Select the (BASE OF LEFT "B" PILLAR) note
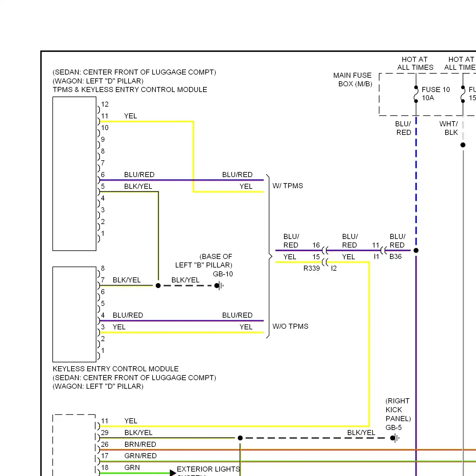 204,261
